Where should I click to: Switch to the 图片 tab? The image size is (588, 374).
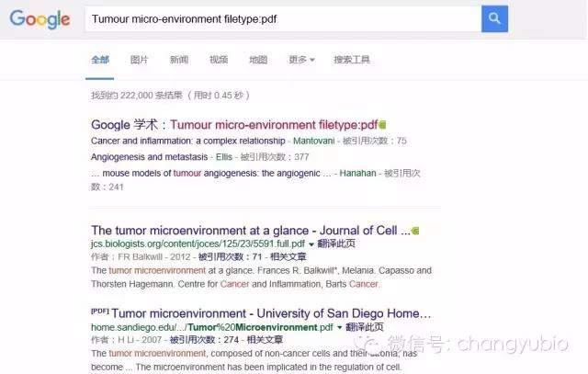pos(139,60)
